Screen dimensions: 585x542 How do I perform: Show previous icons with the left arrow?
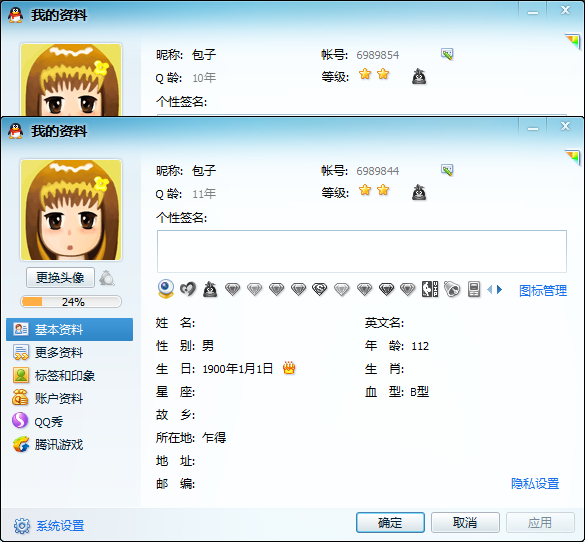[490, 289]
